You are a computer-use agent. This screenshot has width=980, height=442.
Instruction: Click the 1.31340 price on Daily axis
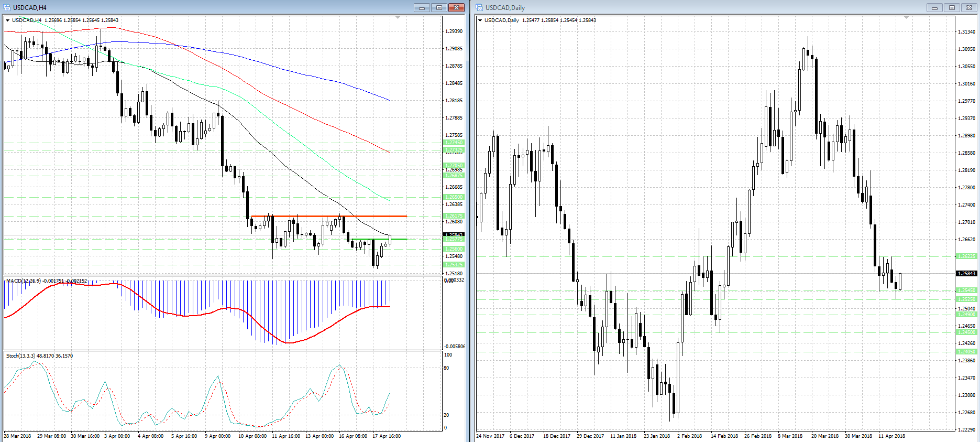[967, 32]
